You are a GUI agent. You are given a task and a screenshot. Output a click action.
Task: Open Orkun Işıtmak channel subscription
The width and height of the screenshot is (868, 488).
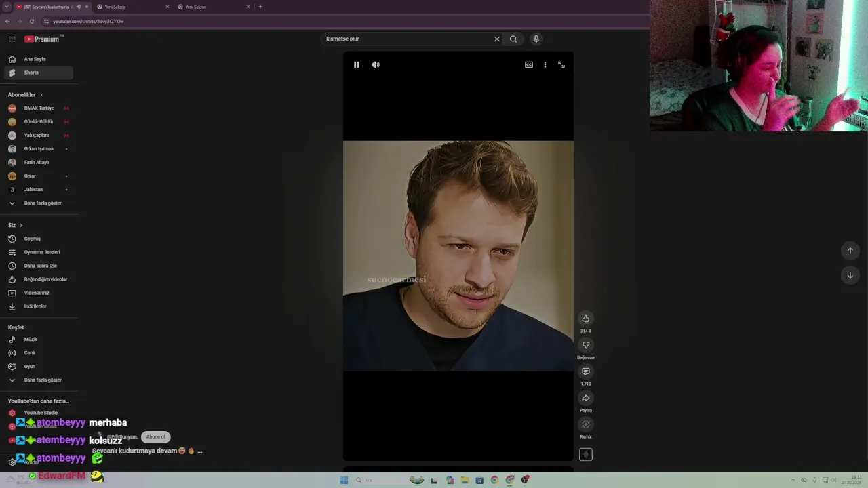[x=39, y=149]
